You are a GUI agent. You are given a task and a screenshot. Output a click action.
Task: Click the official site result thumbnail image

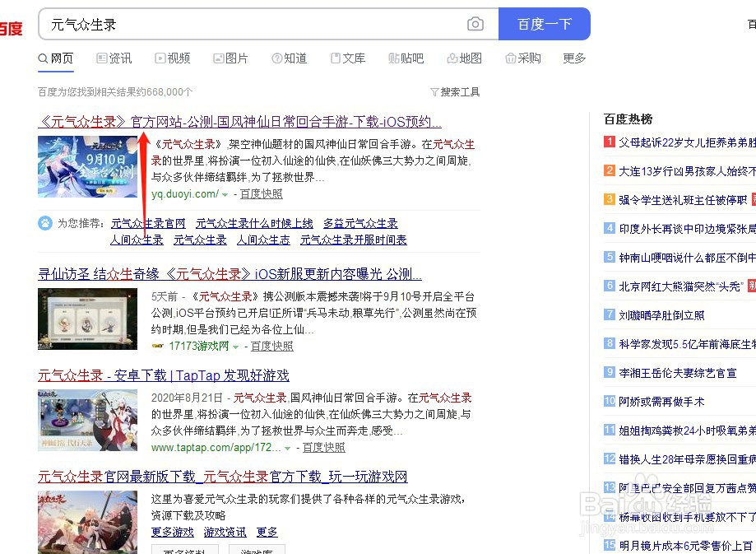87,166
